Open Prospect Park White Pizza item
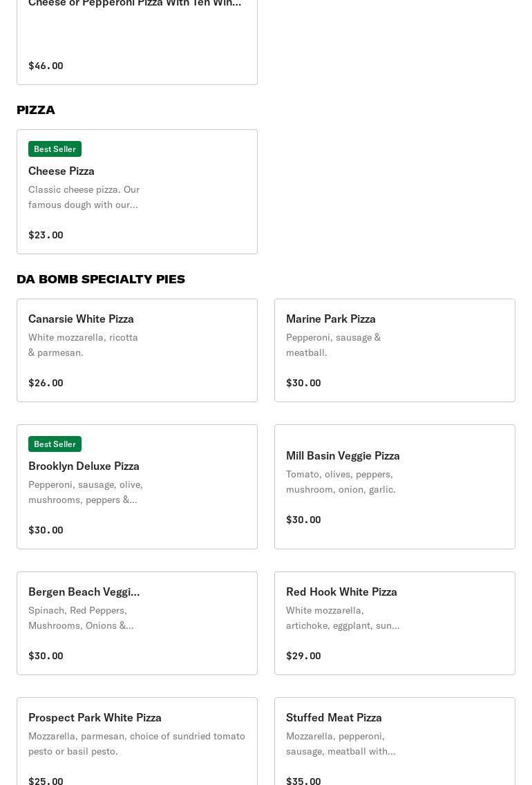 point(137,741)
